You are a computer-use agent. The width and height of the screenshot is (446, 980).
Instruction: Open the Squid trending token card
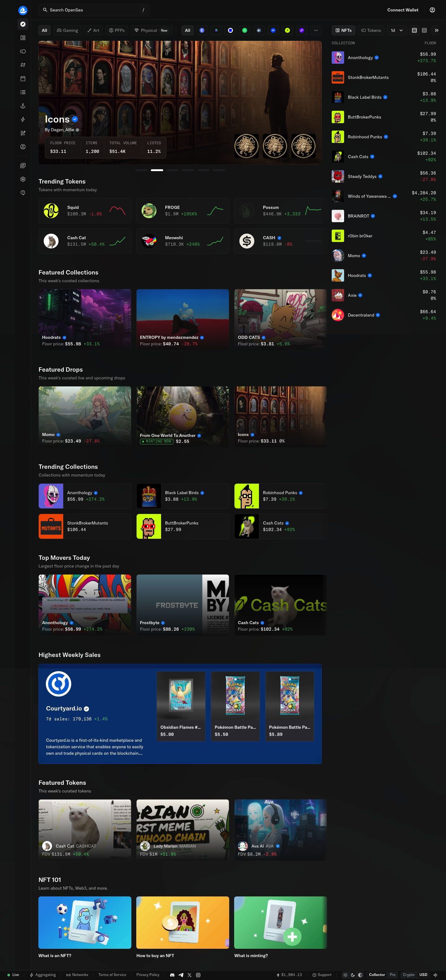pyautogui.click(x=85, y=210)
